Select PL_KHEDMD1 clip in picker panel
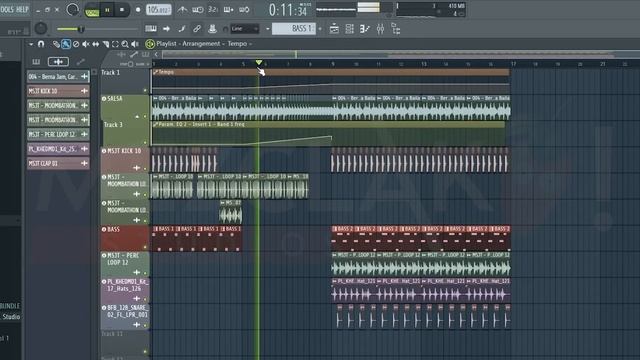Image resolution: width=640 pixels, height=360 pixels. pos(58,149)
